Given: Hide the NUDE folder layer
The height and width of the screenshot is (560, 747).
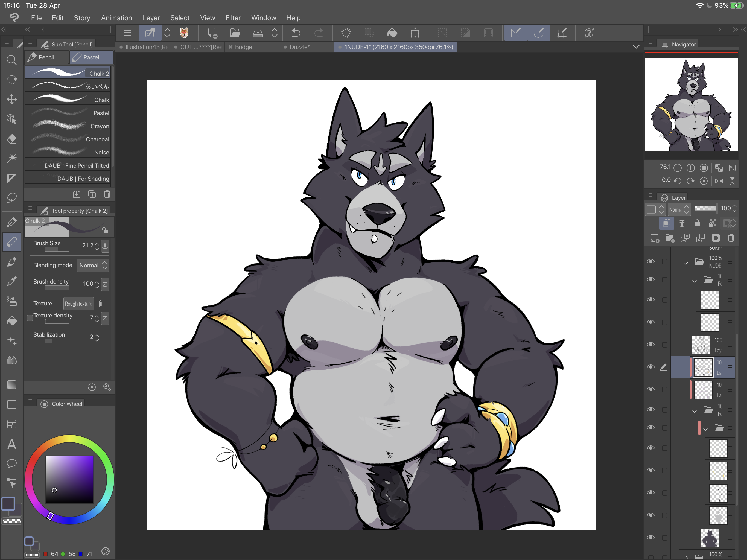Looking at the screenshot, I should click(x=651, y=261).
